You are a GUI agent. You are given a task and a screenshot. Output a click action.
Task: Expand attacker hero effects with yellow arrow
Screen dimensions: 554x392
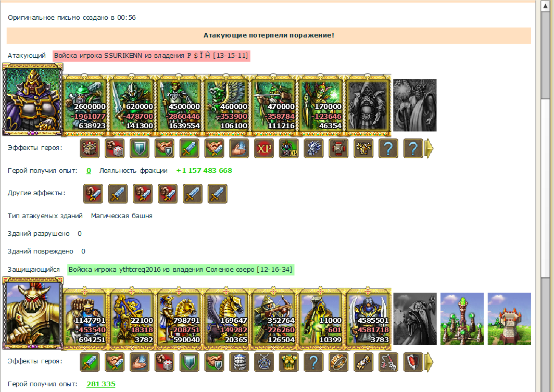[429, 148]
